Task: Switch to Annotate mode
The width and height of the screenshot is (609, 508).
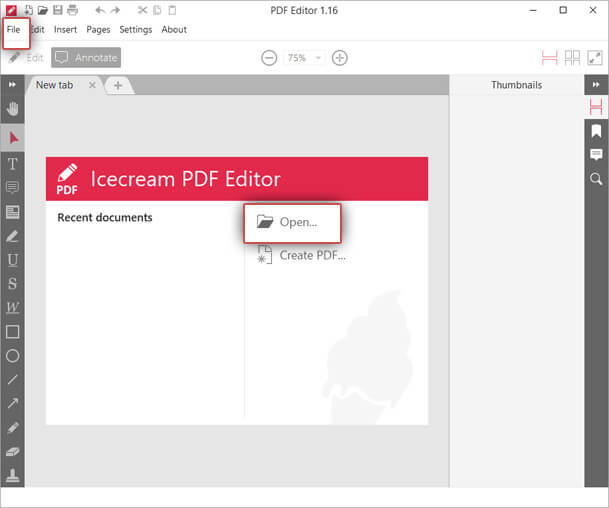Action: tap(86, 58)
